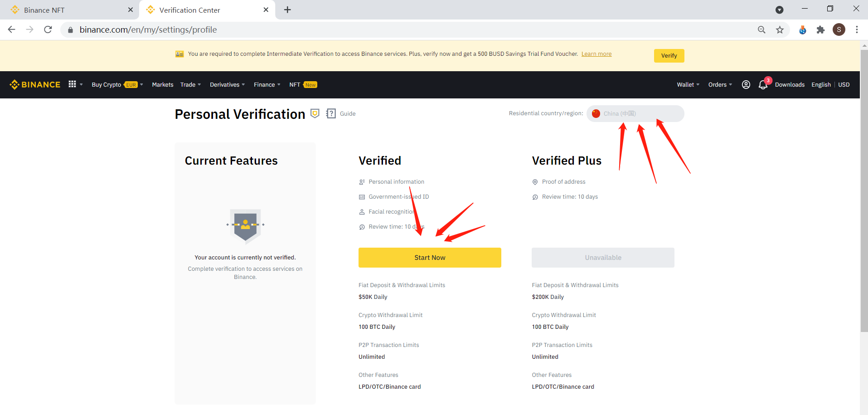Open the Extensions puzzle icon
The image size is (868, 415).
(820, 29)
